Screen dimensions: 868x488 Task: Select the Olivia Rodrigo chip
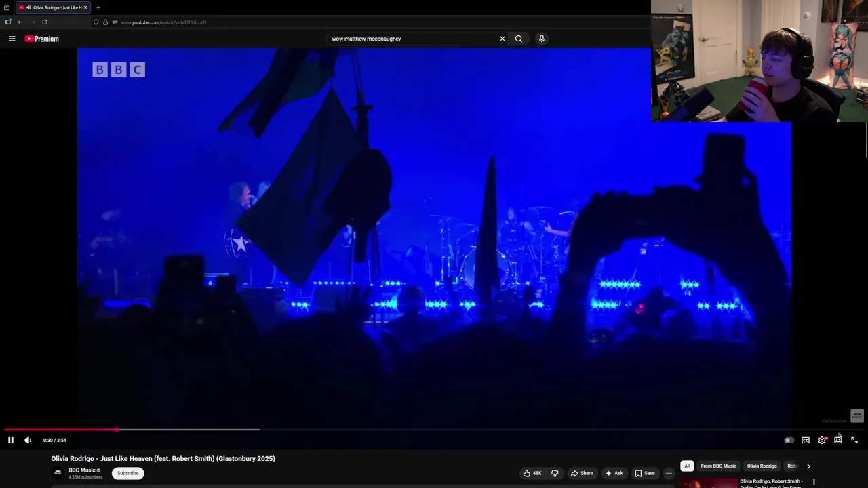coord(762,466)
